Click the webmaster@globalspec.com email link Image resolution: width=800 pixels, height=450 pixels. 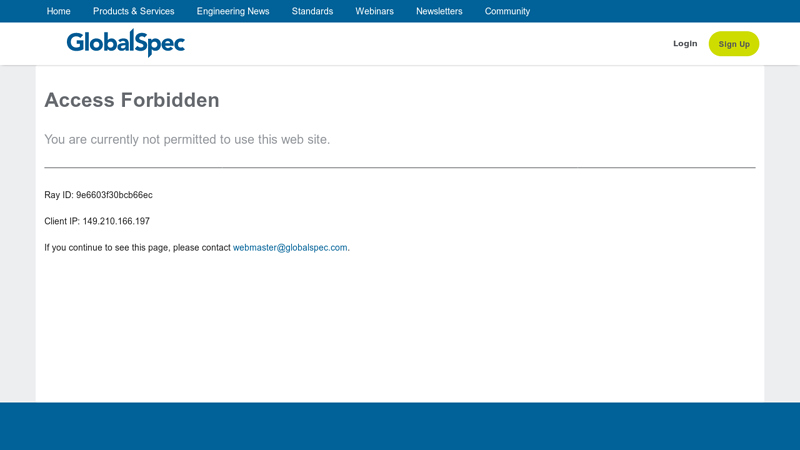coord(290,248)
